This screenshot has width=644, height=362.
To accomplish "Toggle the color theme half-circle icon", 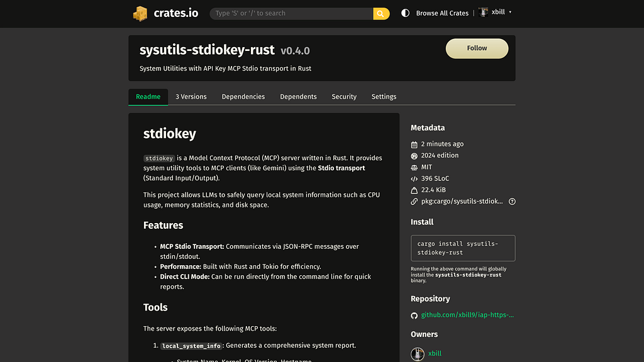I will point(406,13).
